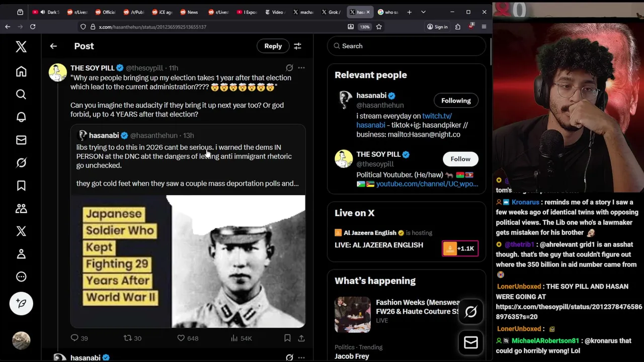644x362 pixels.
Task: Open Soy Pill youtube channel link
Action: (x=427, y=184)
